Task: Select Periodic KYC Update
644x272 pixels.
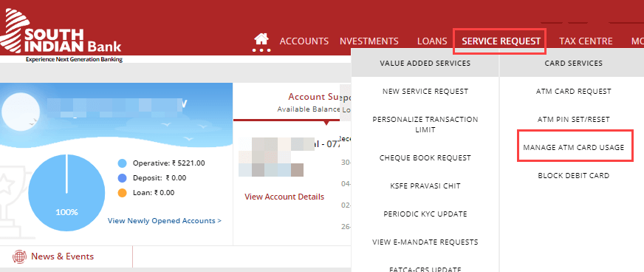Action: (425, 214)
